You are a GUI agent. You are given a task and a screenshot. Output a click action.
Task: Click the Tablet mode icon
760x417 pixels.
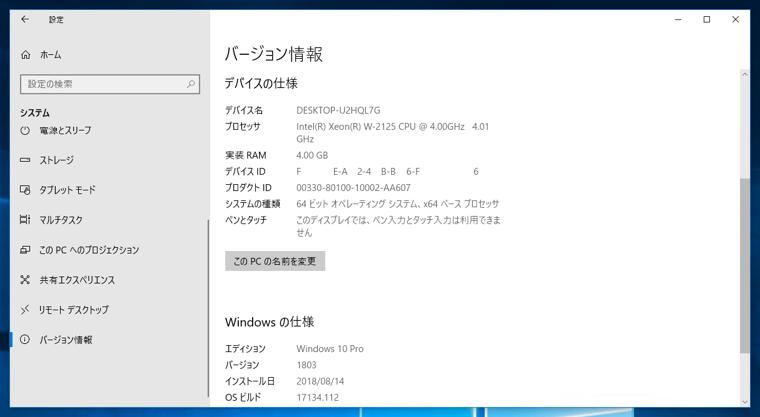click(25, 190)
